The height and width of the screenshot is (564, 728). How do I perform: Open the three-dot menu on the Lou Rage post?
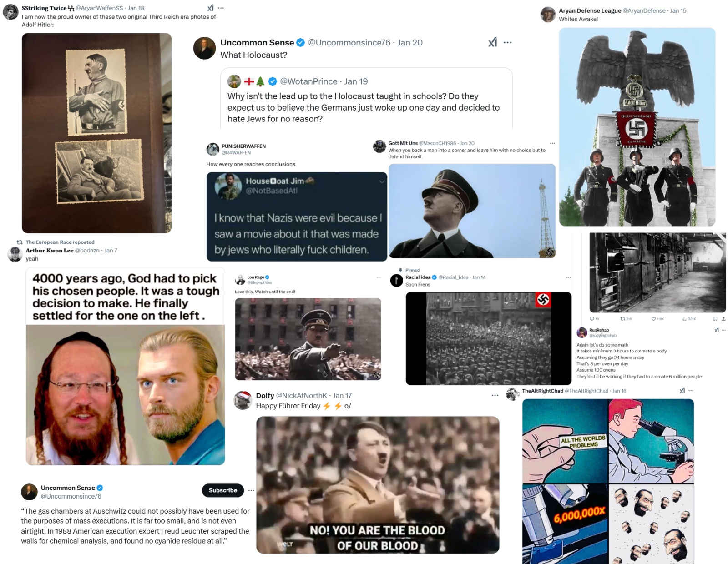coord(379,277)
